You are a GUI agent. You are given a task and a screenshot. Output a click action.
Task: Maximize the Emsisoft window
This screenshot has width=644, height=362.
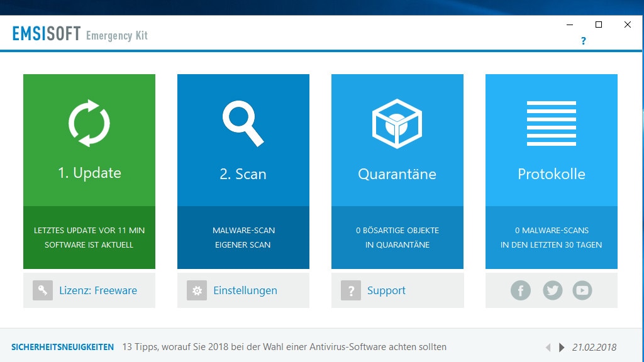point(599,25)
